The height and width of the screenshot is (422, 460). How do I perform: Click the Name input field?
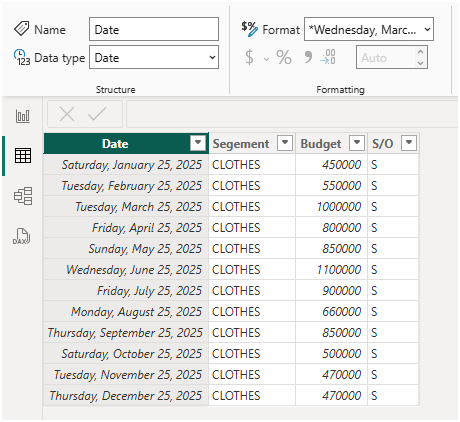click(x=154, y=29)
